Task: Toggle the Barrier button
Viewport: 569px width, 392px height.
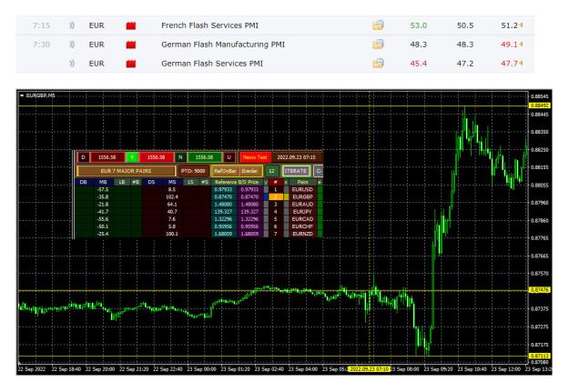Action: point(250,171)
